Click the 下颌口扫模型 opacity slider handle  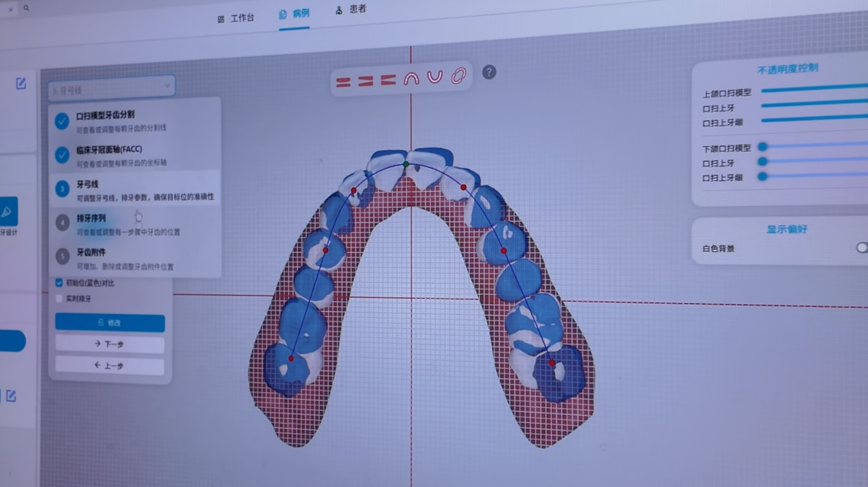point(762,147)
